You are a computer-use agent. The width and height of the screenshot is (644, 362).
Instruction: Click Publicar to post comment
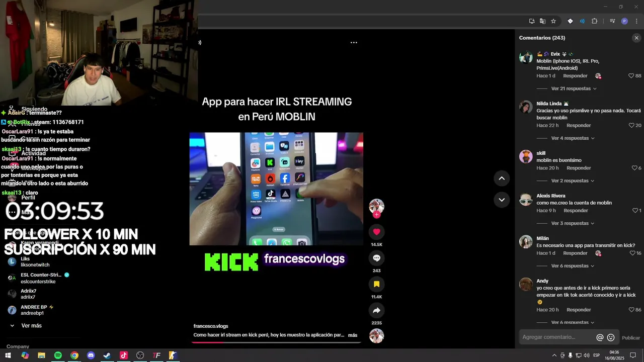(x=631, y=338)
